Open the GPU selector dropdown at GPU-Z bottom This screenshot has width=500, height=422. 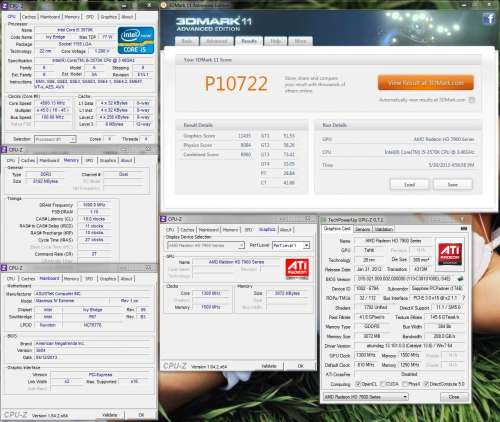pos(366,397)
